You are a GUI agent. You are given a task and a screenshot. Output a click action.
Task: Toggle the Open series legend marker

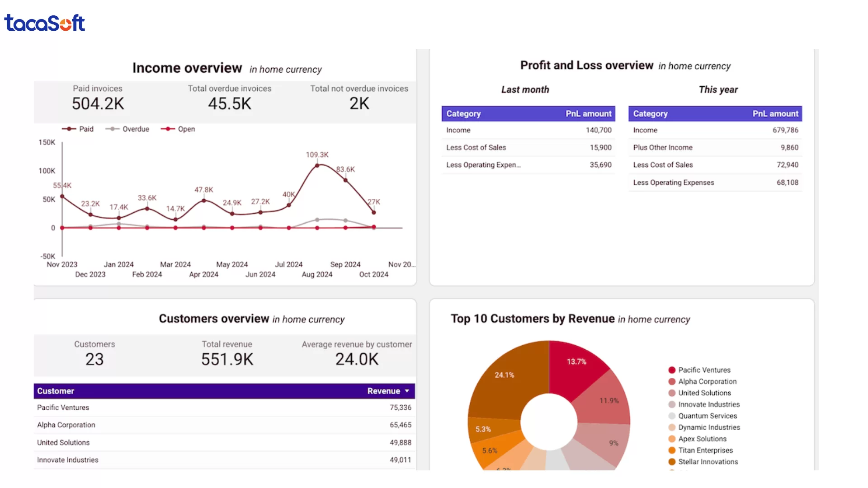[168, 129]
